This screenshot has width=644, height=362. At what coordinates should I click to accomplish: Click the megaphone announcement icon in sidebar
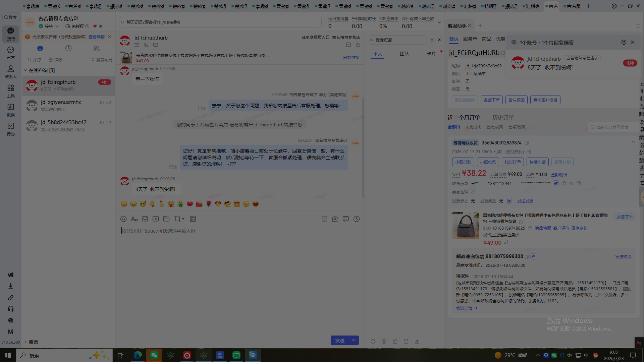click(11, 275)
